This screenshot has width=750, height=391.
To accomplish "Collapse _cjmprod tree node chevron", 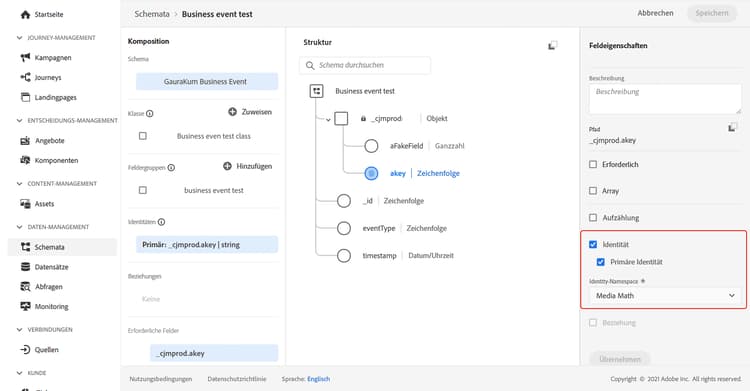I will click(328, 120).
